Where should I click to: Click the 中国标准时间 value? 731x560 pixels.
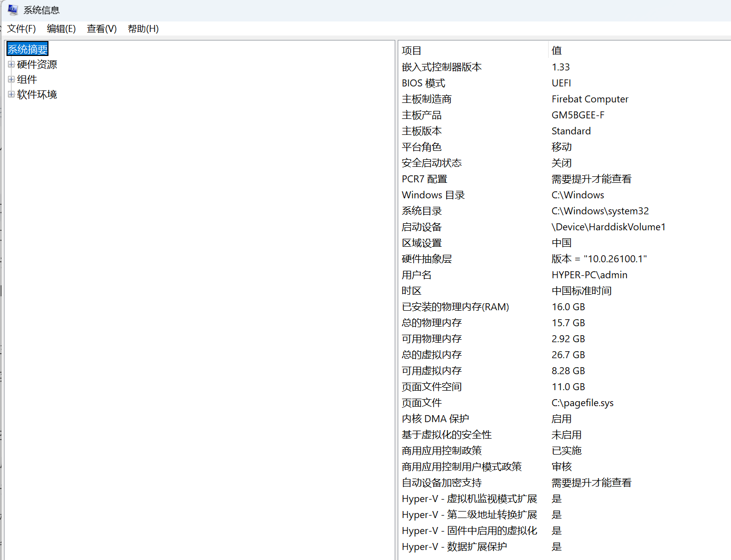click(x=582, y=291)
